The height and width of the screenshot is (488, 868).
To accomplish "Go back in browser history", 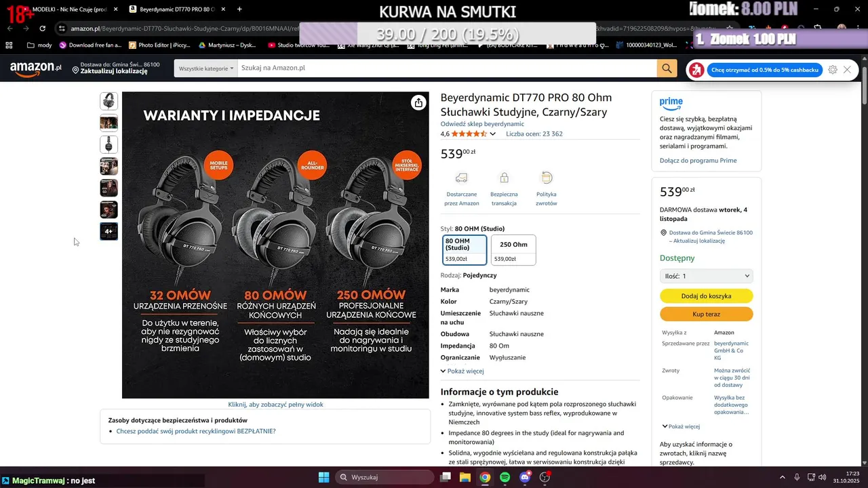I will tap(9, 28).
